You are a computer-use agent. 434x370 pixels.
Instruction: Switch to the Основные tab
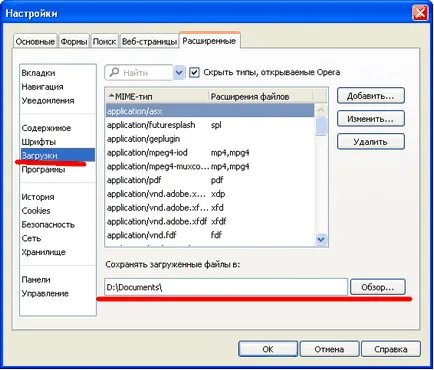tap(35, 42)
